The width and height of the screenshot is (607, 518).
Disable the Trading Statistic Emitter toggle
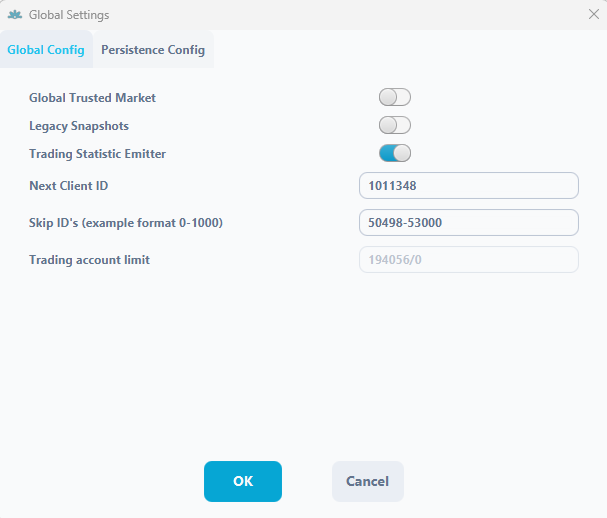pos(395,154)
